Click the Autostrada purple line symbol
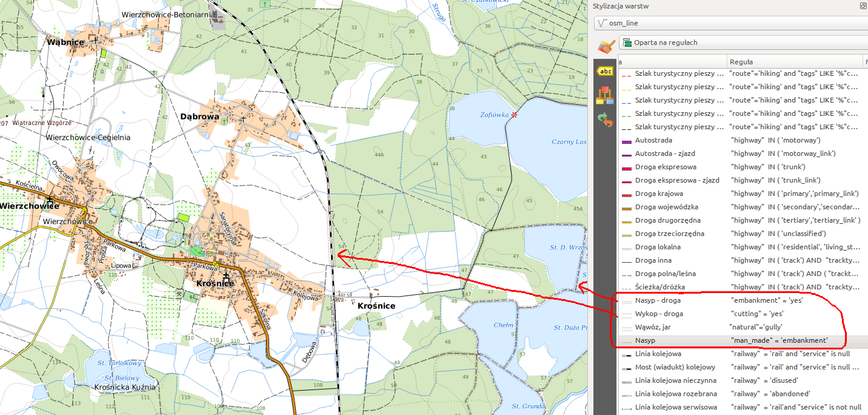The image size is (868, 415). [x=626, y=141]
